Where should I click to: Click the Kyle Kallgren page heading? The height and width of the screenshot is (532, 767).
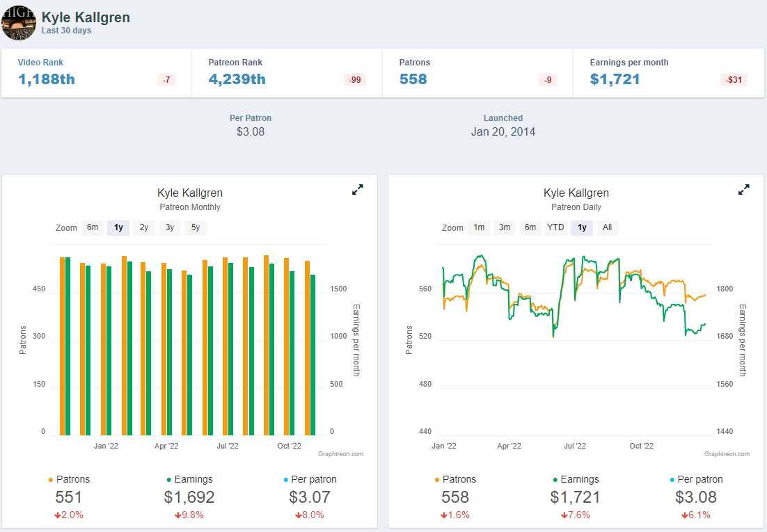coord(86,17)
